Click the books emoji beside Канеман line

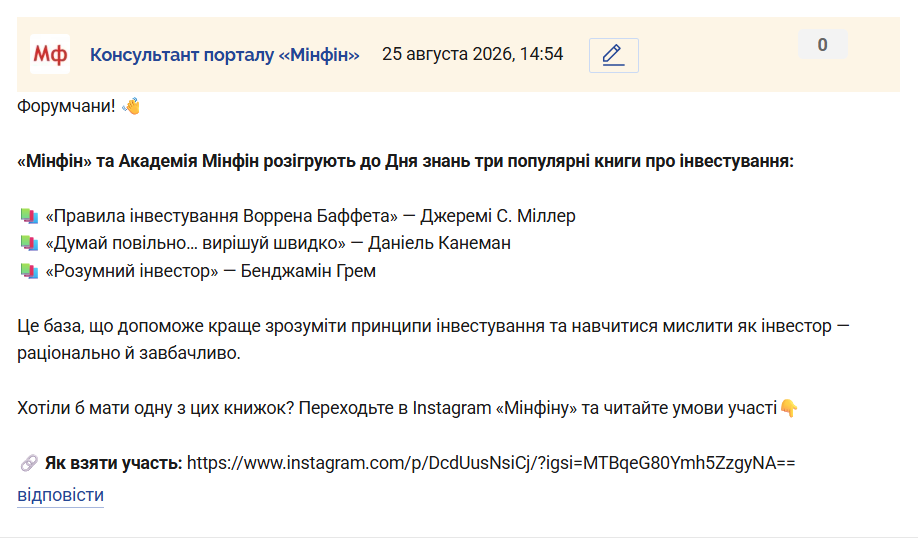(x=29, y=243)
